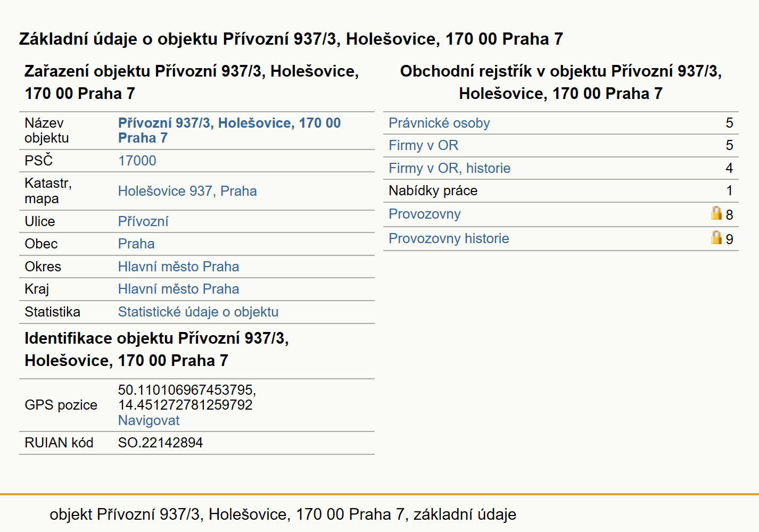This screenshot has height=532, width=759.
Task: Click the lock icon beside Provozovny count
Action: 716,213
